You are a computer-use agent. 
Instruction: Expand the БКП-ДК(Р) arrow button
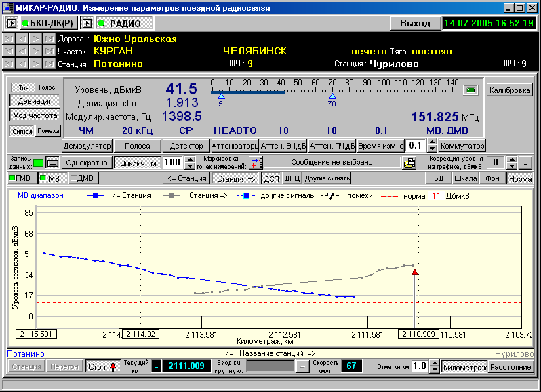pos(12,23)
